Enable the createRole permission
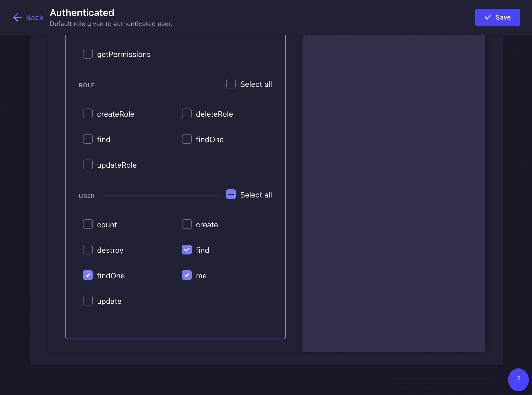The height and width of the screenshot is (395, 532). [88, 113]
